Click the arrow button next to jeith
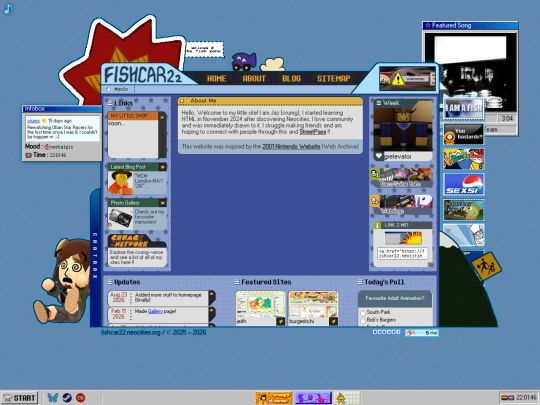The width and height of the screenshot is (540, 405). [x=281, y=321]
